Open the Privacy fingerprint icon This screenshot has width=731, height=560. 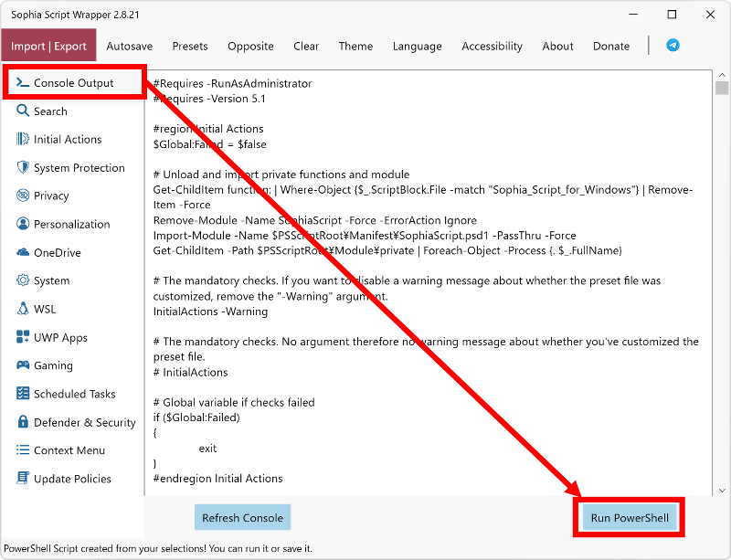pos(23,195)
